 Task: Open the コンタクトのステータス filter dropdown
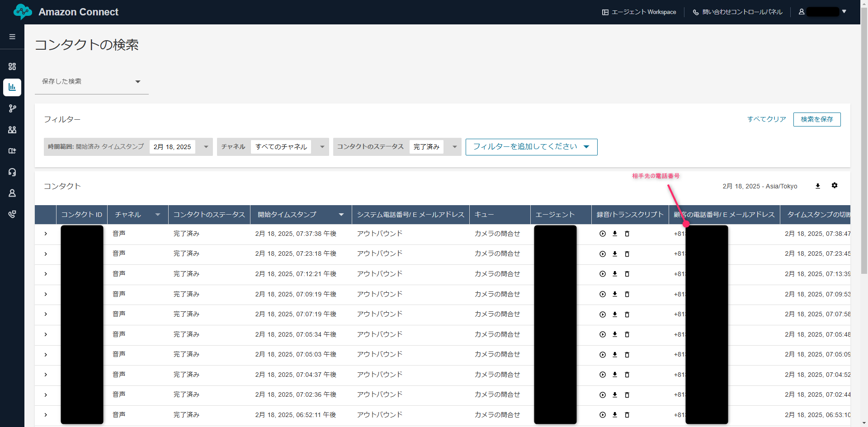click(454, 147)
